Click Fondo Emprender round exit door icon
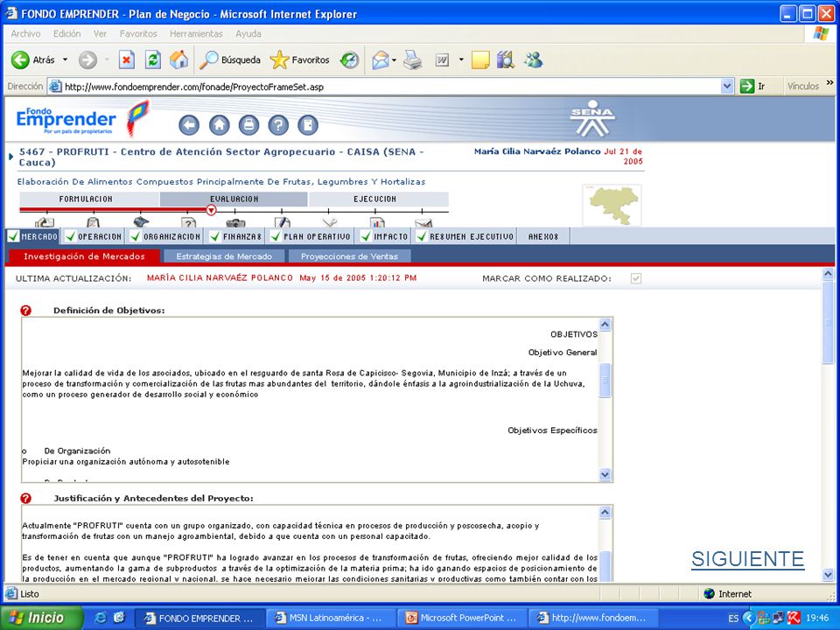 (308, 125)
